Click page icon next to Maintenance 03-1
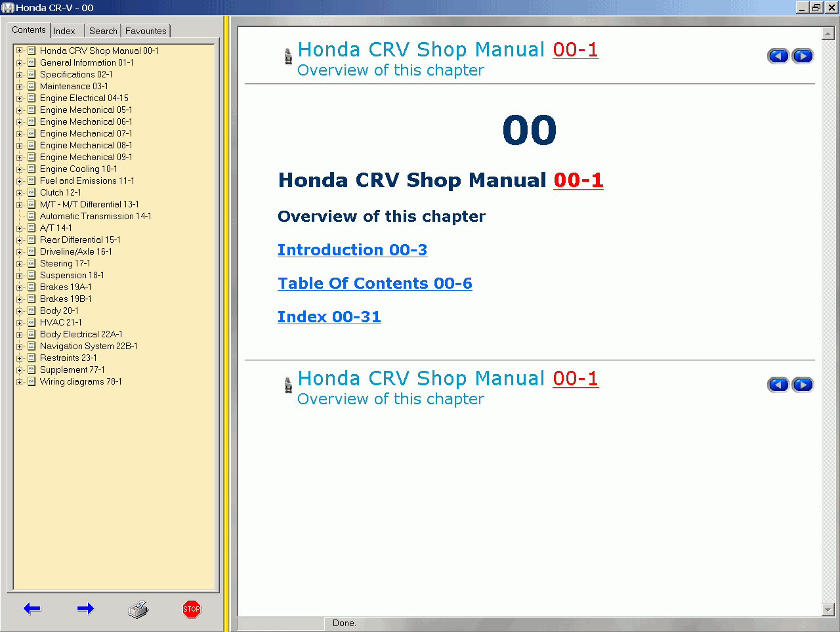The width and height of the screenshot is (840, 632). click(31, 86)
